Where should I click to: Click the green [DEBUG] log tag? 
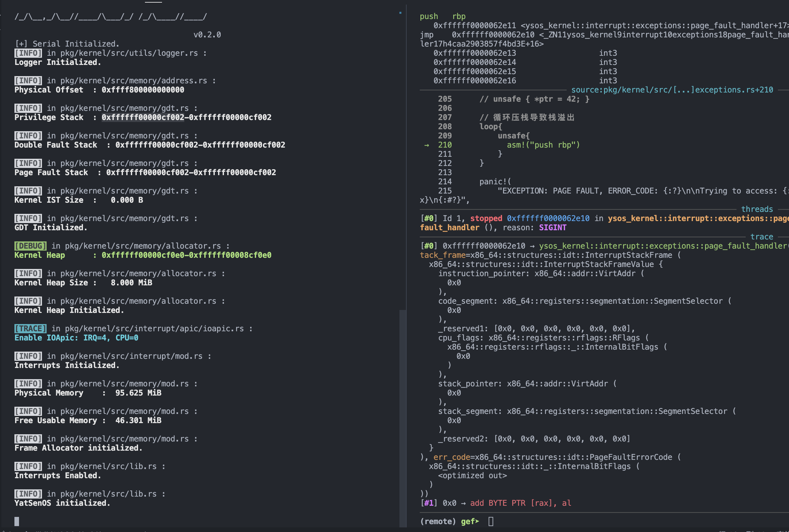tap(30, 246)
